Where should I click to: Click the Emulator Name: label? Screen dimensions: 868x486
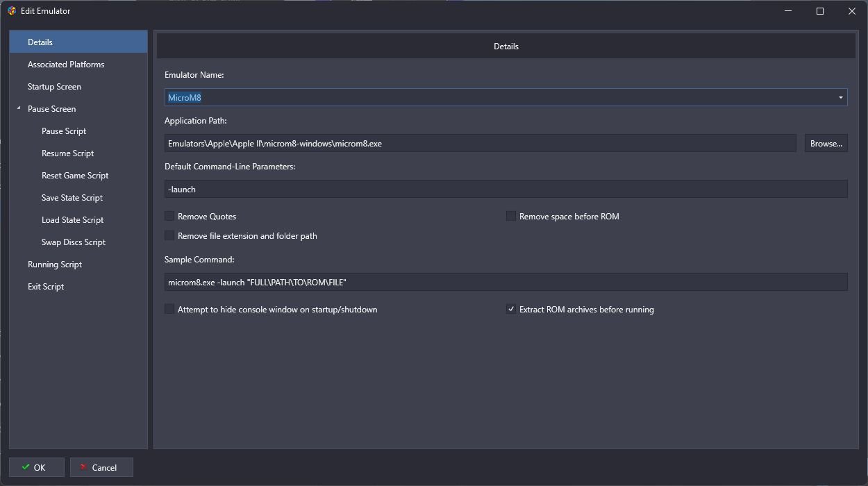194,74
